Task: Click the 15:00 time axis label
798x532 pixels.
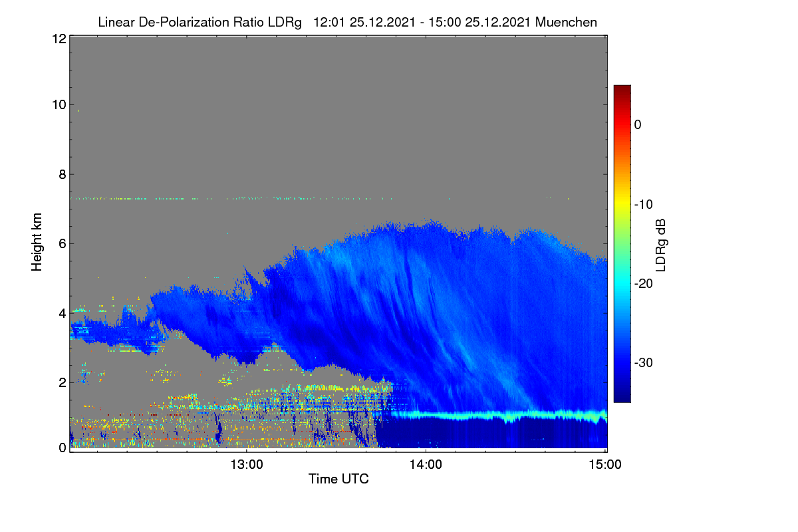Action: (x=605, y=465)
